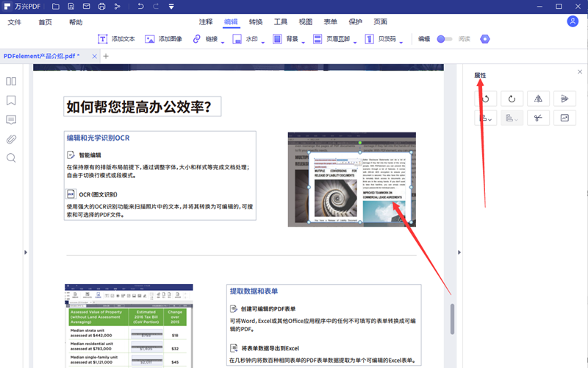Open the 文件 menu
Viewport: 588px width, 368px height.
click(15, 22)
